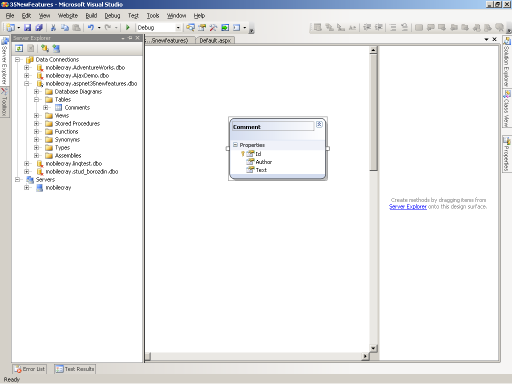
Task: Click the Connect to Database icon
Action: tap(45, 49)
